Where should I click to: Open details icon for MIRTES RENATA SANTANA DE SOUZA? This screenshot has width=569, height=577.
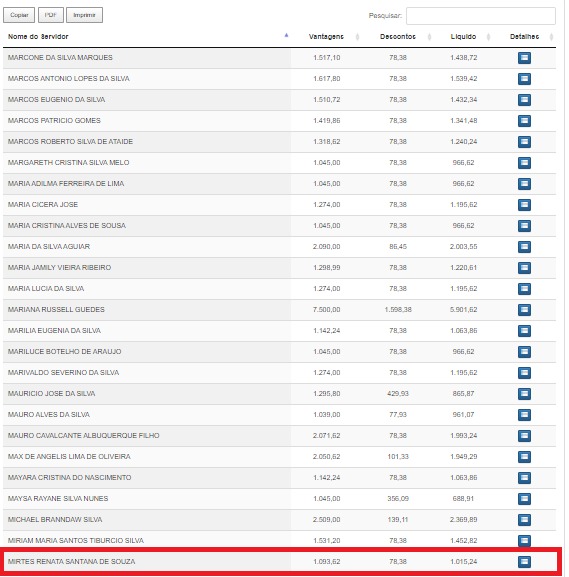[x=524, y=562]
